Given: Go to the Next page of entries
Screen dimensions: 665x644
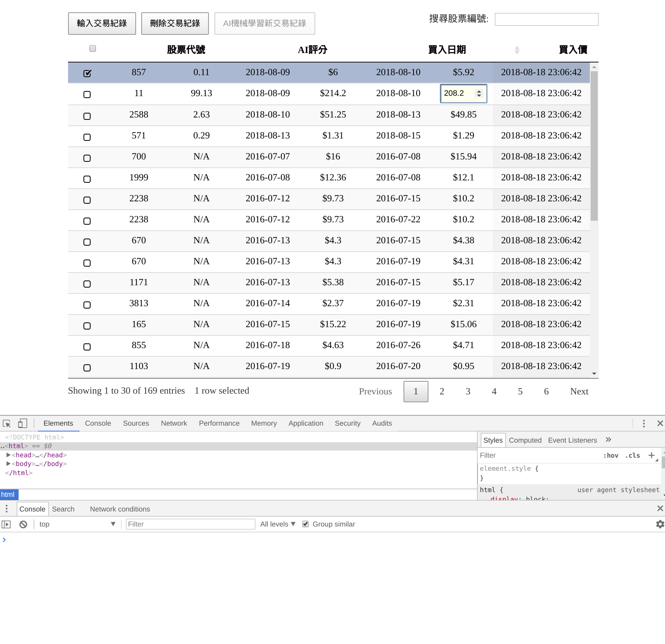Looking at the screenshot, I should (579, 392).
